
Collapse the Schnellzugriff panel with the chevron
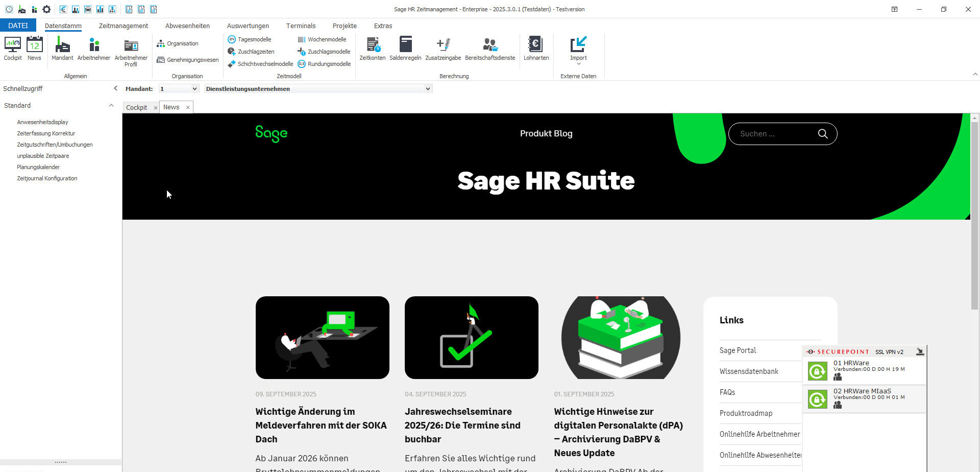click(x=115, y=88)
